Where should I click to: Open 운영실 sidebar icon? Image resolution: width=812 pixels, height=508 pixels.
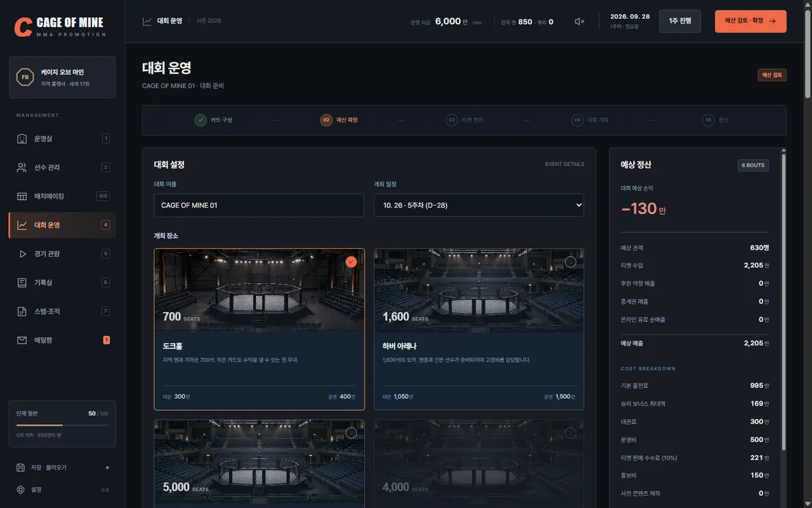[22, 138]
